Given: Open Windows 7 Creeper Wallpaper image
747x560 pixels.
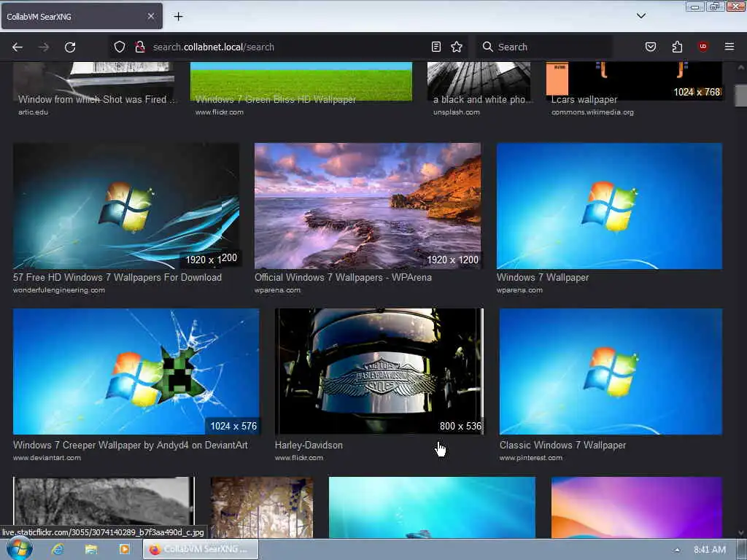Looking at the screenshot, I should (136, 371).
